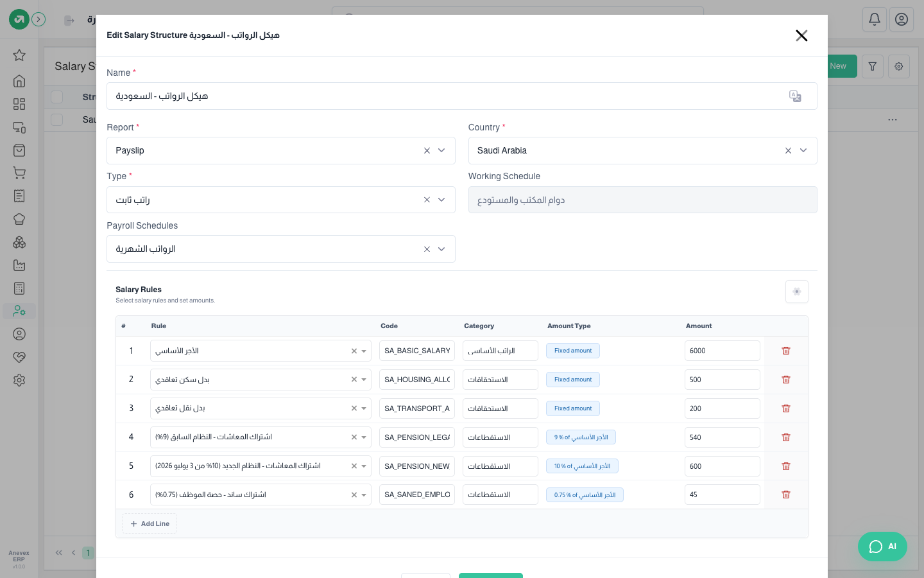Open rule dropdown in row 1
Viewport: 924px width, 578px height.
[x=364, y=351]
